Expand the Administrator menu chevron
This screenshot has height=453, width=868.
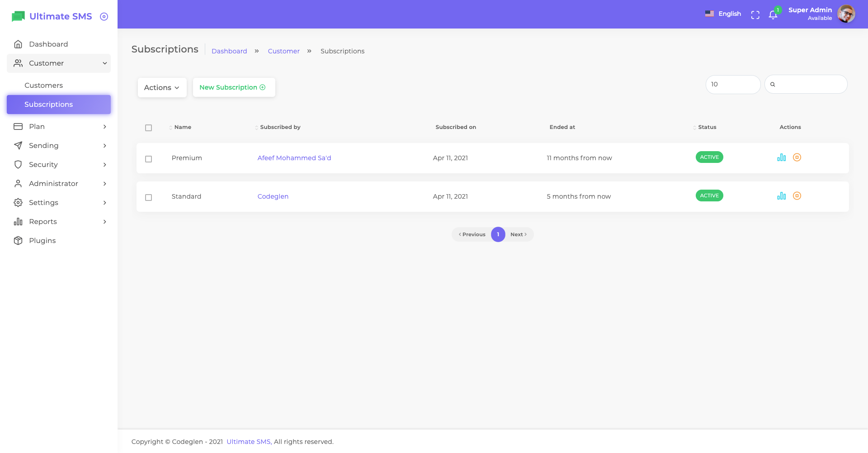point(105,184)
